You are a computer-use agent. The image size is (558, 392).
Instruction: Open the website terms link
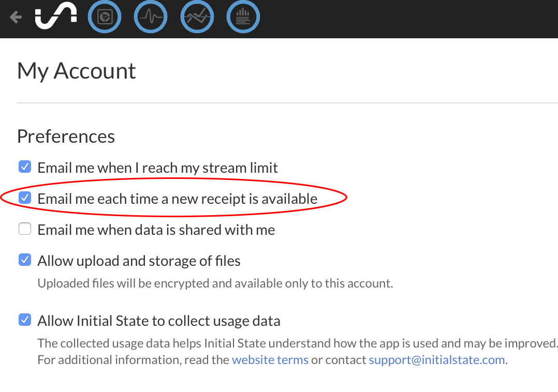coord(270,360)
